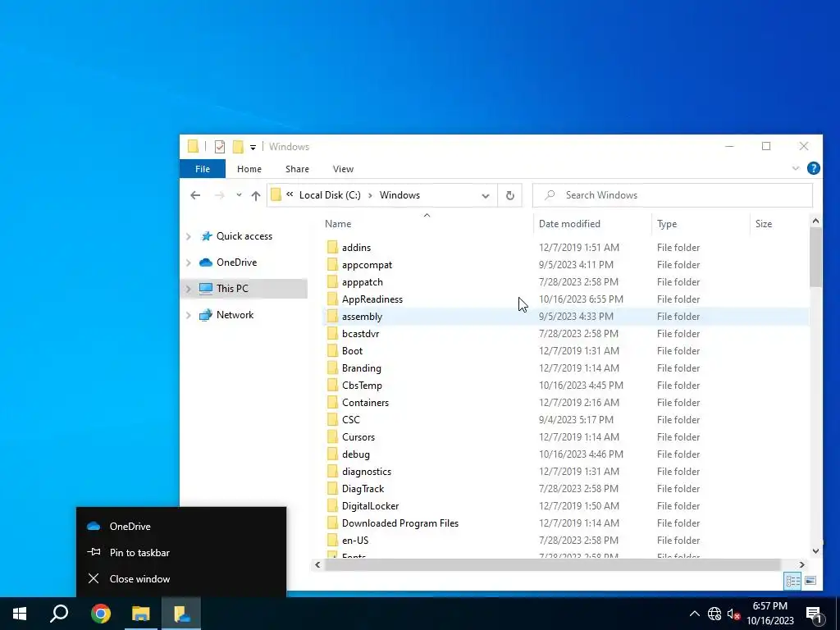Select the Containers folder name
Viewport: 840px width, 630px height.
pyautogui.click(x=365, y=402)
